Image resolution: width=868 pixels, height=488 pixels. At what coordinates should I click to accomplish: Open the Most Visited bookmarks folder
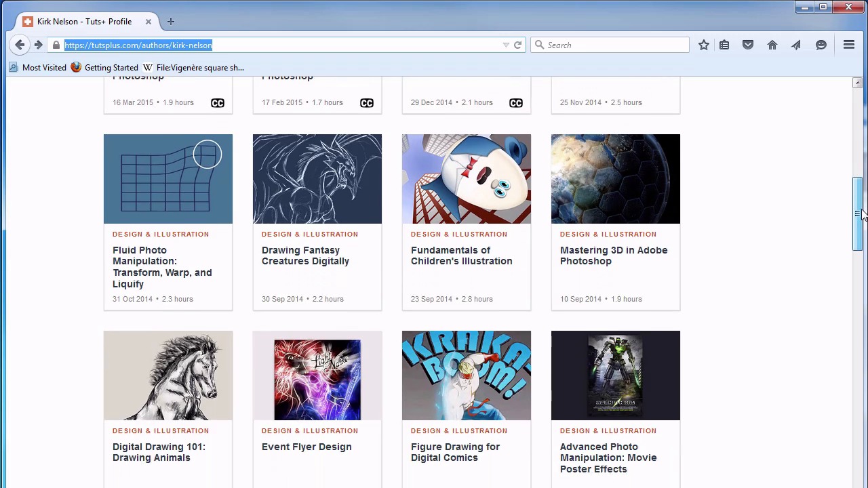click(38, 68)
